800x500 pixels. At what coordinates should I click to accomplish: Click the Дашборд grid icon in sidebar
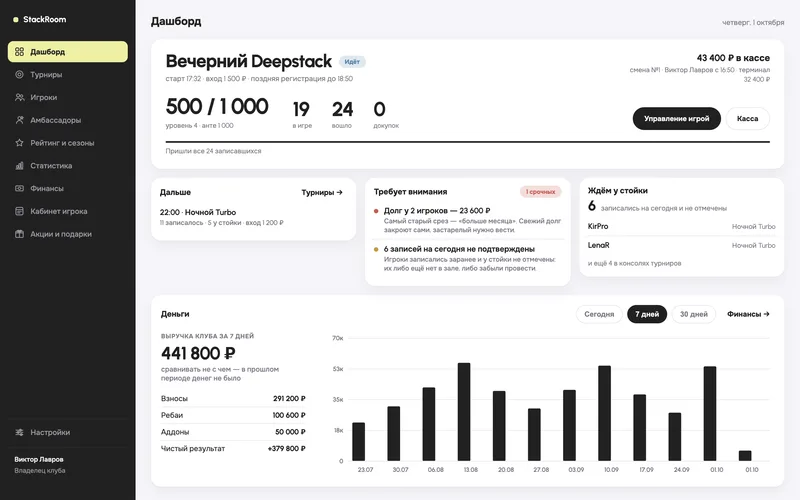point(19,52)
